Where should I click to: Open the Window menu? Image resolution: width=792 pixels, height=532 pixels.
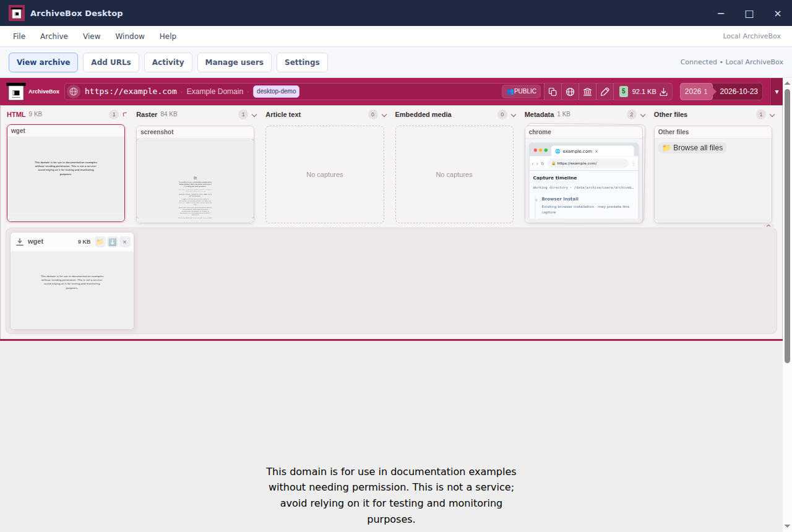coord(130,36)
